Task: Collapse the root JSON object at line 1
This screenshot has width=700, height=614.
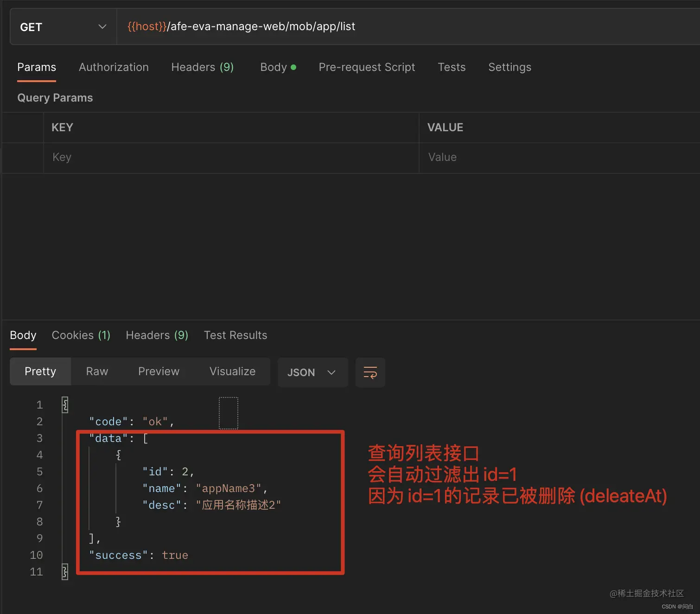Action: click(65, 404)
